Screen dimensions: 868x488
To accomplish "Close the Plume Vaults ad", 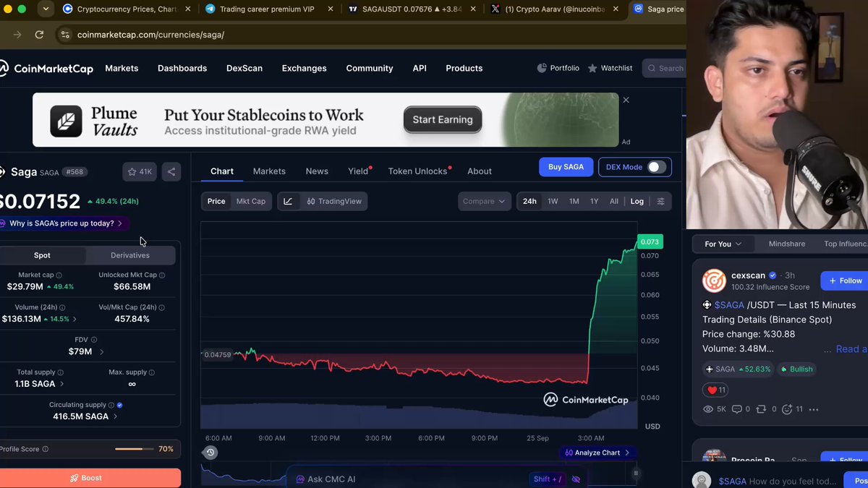I will (626, 100).
